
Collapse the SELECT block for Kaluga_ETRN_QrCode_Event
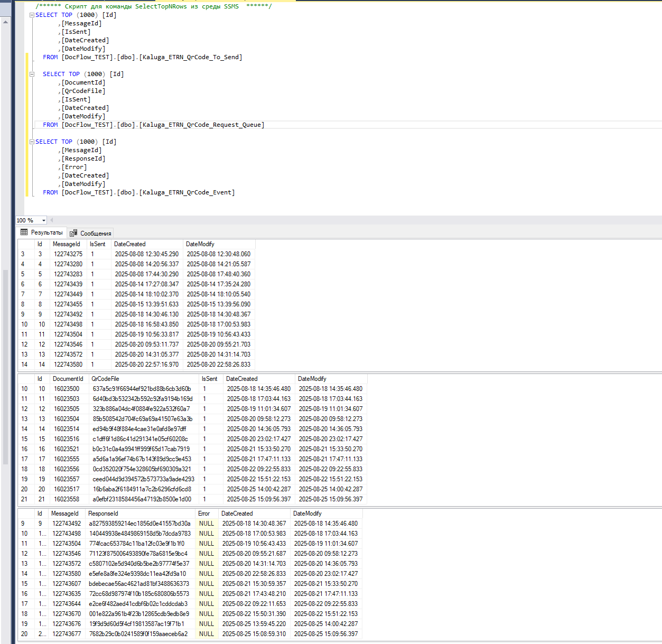(32, 142)
